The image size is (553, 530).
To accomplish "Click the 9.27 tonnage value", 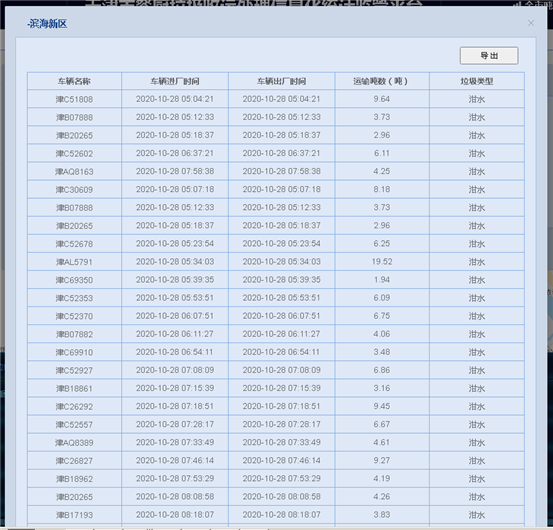I will pyautogui.click(x=382, y=461).
